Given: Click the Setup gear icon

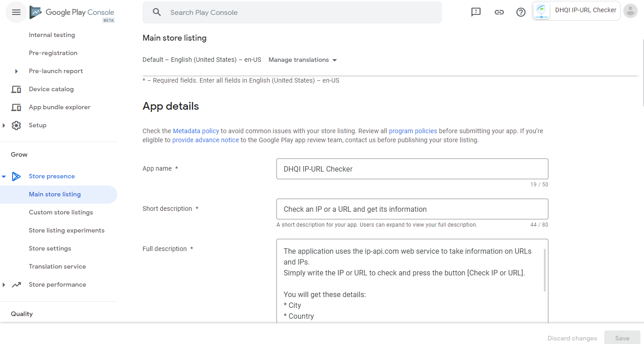Looking at the screenshot, I should point(16,126).
